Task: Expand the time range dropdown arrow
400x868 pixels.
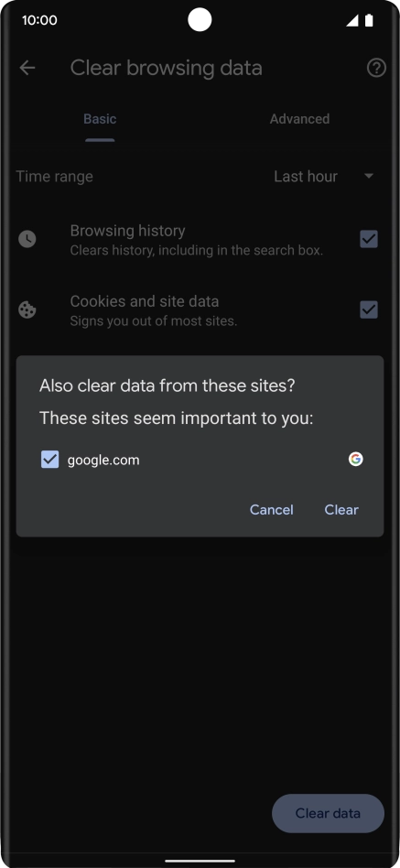Action: point(369,177)
